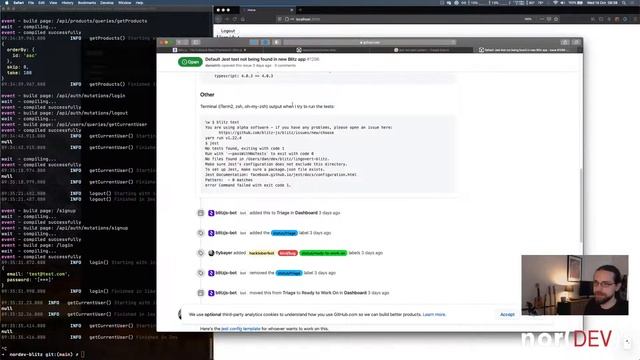Screen dimensions: 640x360
Task: Open the Bookmarks menu
Action: [87, 2]
